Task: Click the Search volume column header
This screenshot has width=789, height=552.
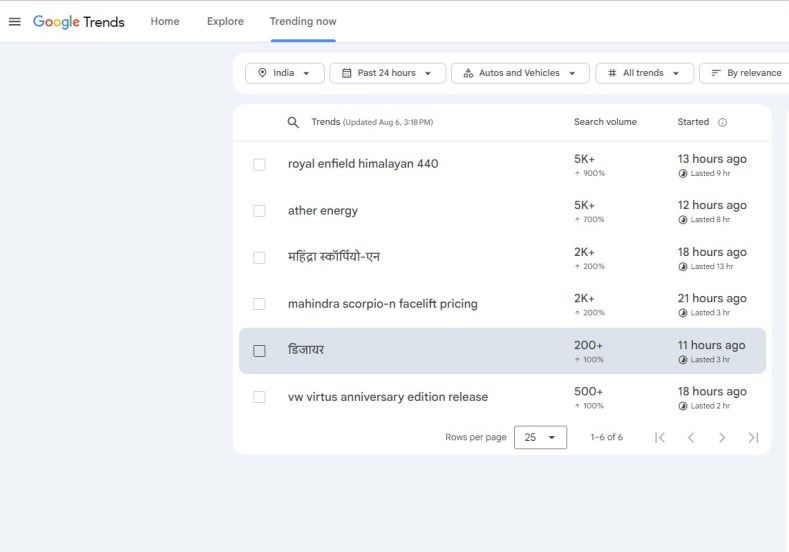Action: pos(605,122)
